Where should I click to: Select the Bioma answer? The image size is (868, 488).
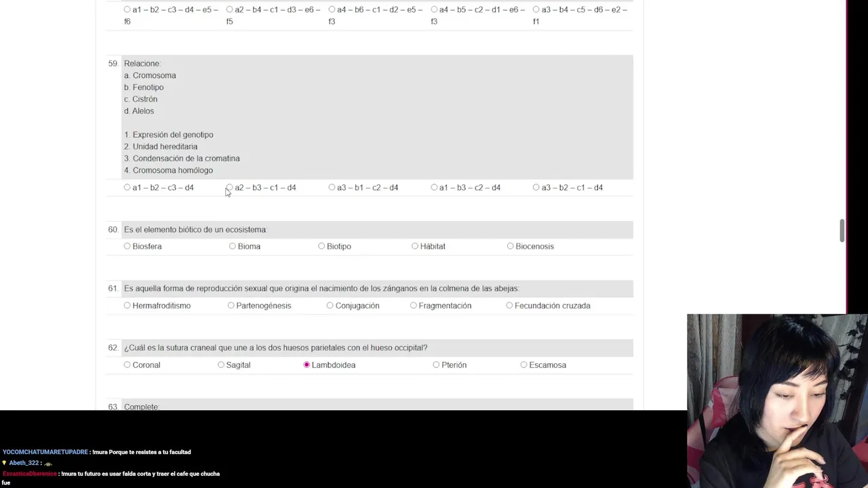tap(233, 246)
